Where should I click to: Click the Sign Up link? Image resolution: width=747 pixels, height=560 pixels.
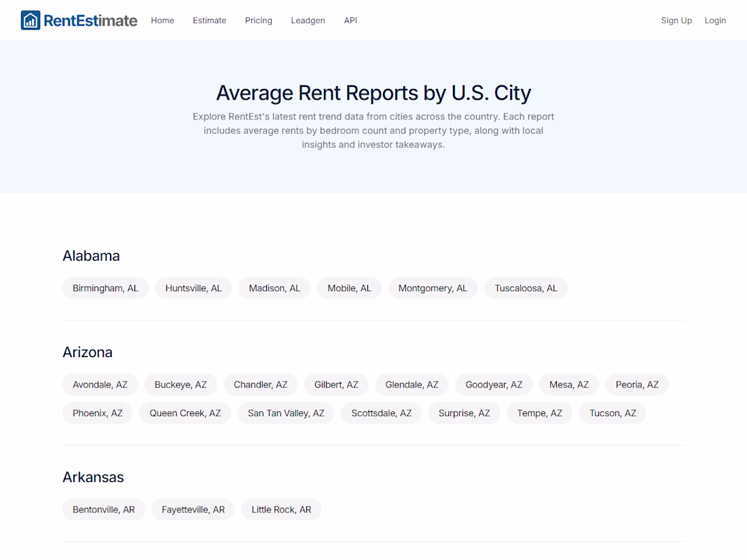pos(676,20)
